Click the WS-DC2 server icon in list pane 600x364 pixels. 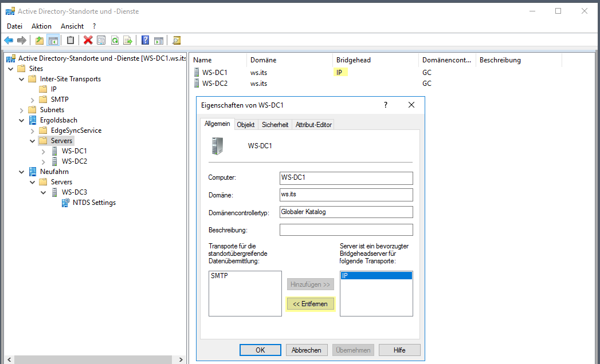point(197,84)
